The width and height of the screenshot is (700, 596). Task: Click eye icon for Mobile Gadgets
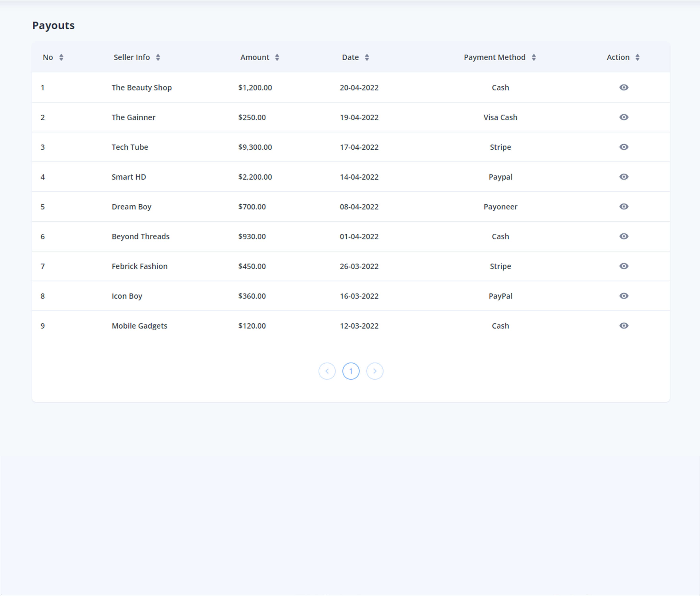point(624,325)
